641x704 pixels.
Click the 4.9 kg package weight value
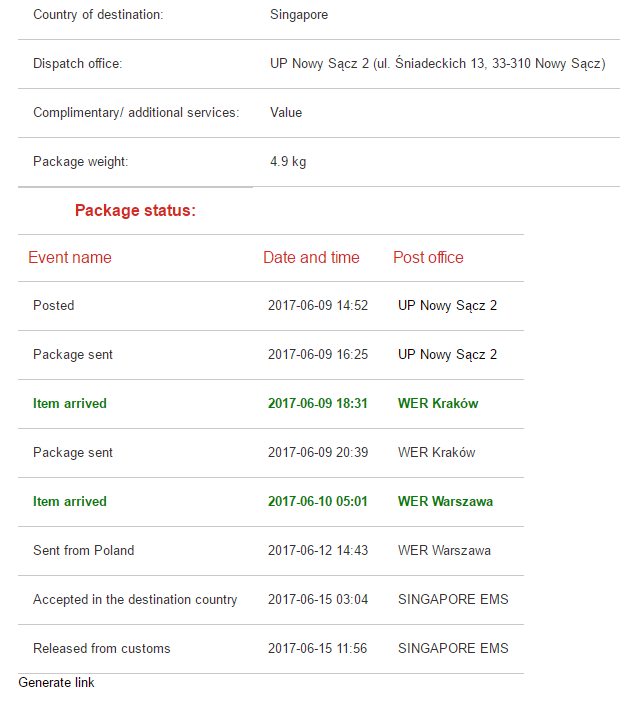[x=288, y=162]
